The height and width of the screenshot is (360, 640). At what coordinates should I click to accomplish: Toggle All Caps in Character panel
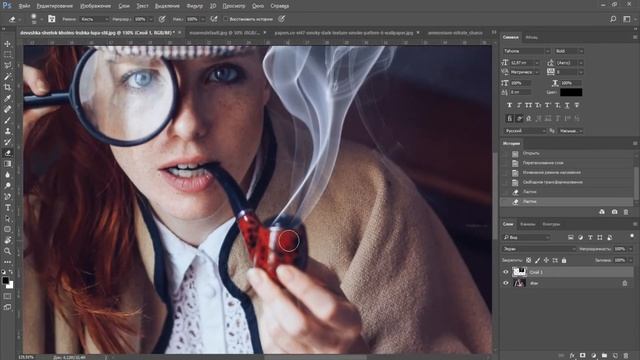pyautogui.click(x=529, y=105)
